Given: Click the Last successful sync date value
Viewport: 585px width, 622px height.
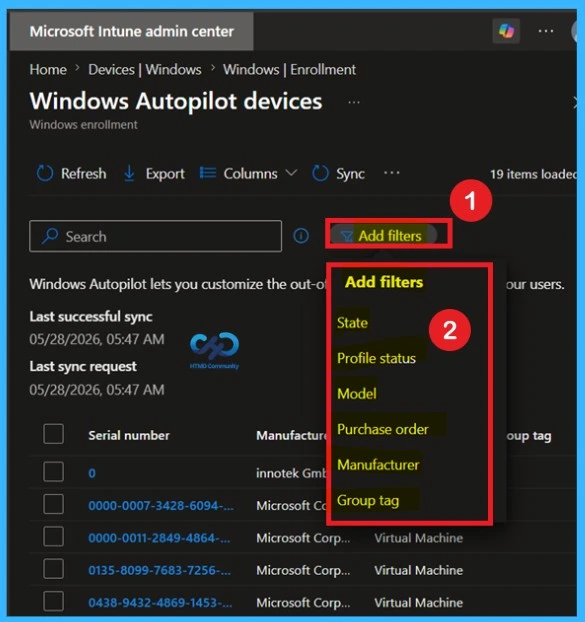Looking at the screenshot, I should coord(97,340).
